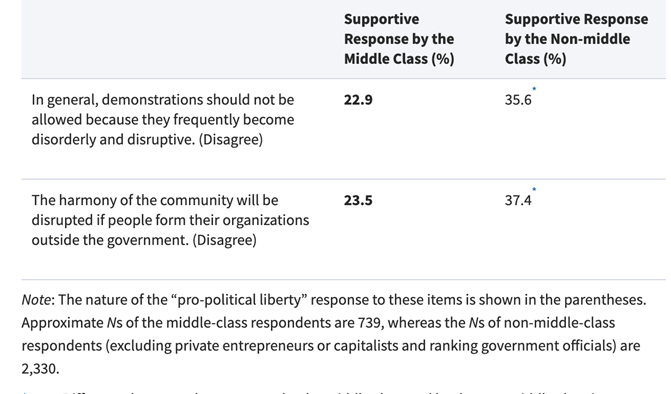Click the bold 22.9 value
This screenshot has width=671, height=394.
358,100
